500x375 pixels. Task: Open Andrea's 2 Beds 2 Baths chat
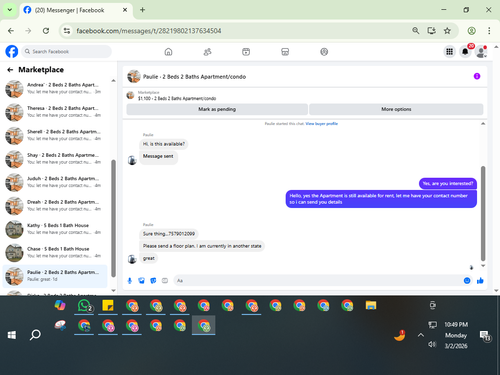[x=55, y=89]
